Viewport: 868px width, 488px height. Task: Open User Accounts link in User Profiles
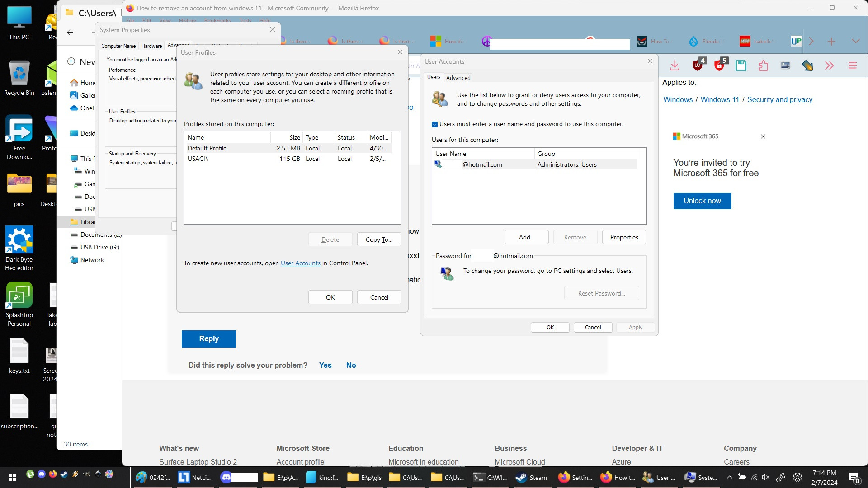[x=300, y=263]
